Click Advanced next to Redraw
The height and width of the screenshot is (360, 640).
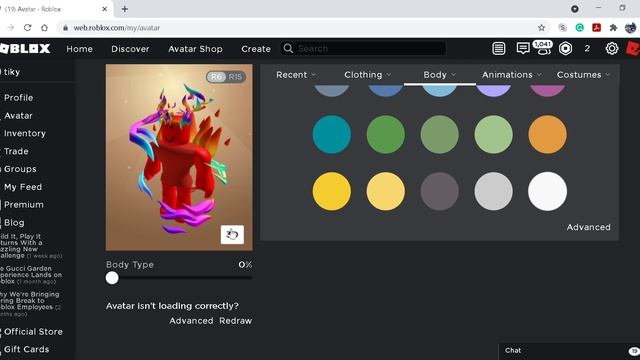tap(191, 321)
